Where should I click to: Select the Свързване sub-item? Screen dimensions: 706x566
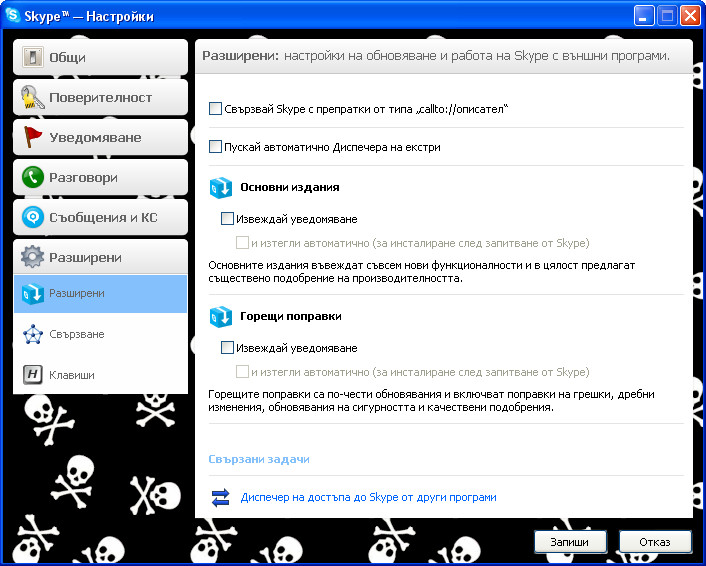coord(100,334)
